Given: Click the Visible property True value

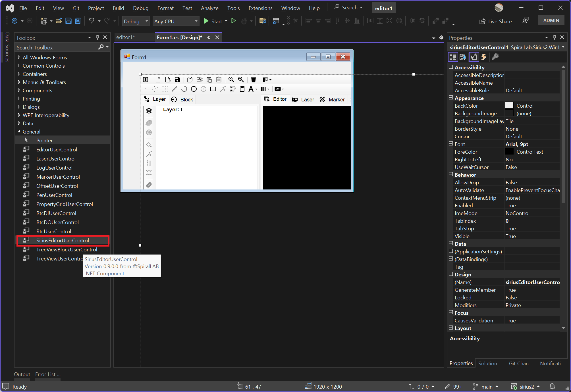Looking at the screenshot, I should click(532, 236).
